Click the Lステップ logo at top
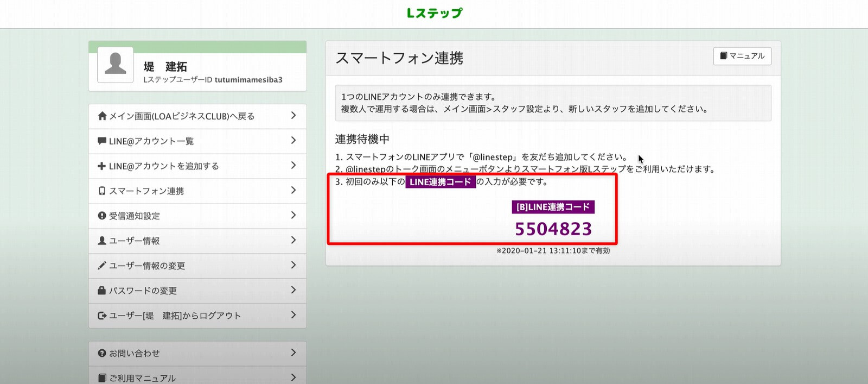This screenshot has width=868, height=384. 435,12
